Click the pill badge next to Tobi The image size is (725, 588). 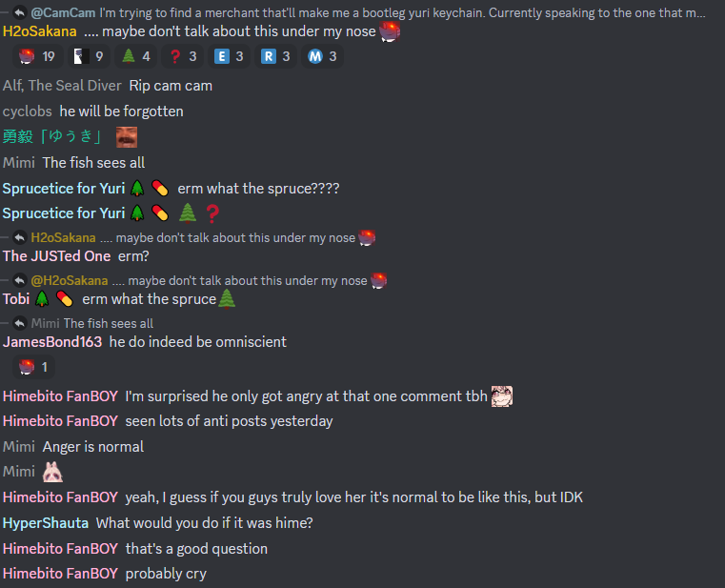click(64, 299)
